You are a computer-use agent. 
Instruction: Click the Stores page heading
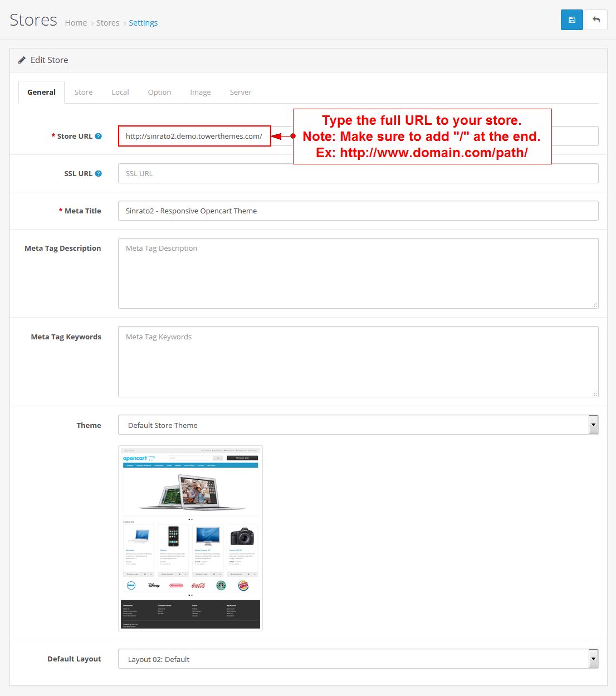pos(33,20)
